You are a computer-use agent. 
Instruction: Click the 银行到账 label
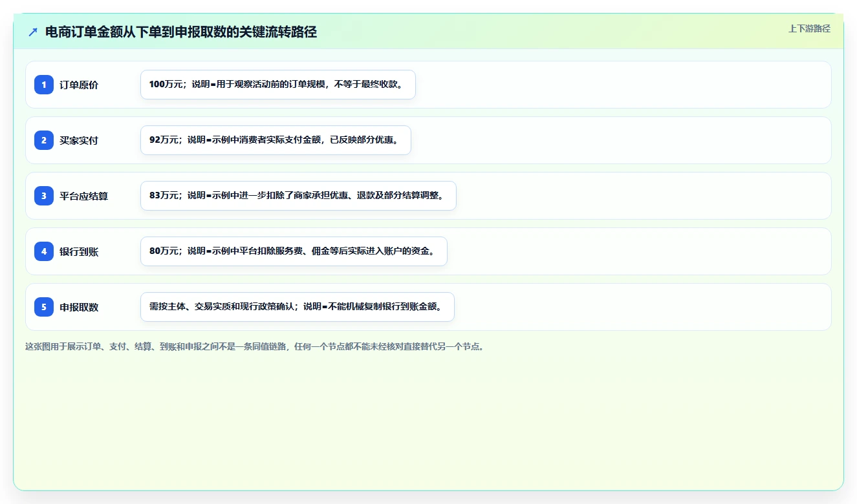coord(79,251)
